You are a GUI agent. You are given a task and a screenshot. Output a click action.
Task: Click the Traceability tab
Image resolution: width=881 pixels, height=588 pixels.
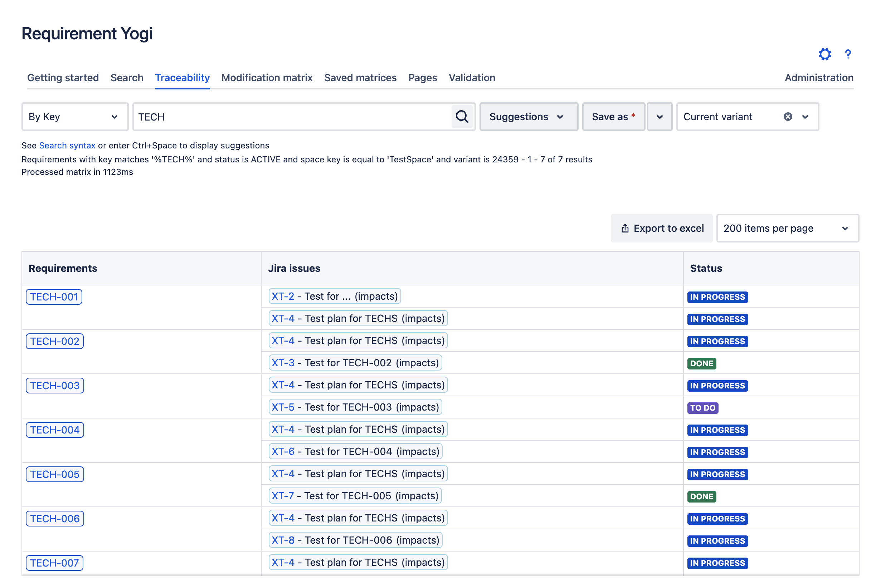(x=182, y=78)
